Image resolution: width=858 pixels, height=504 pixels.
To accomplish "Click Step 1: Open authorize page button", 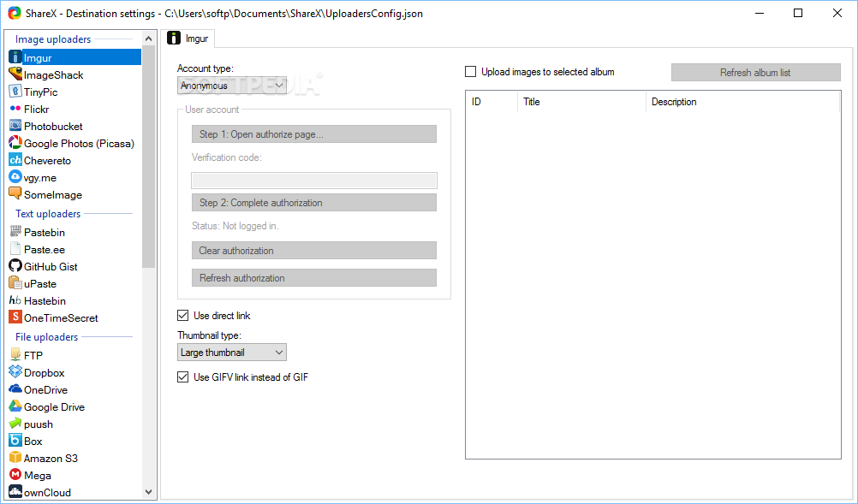I will click(x=314, y=134).
